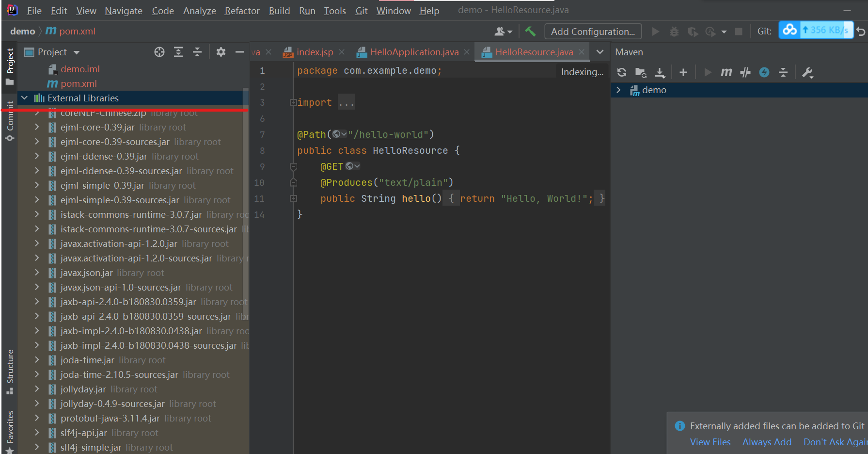Toggle Maven offline mode icon

pos(745,72)
